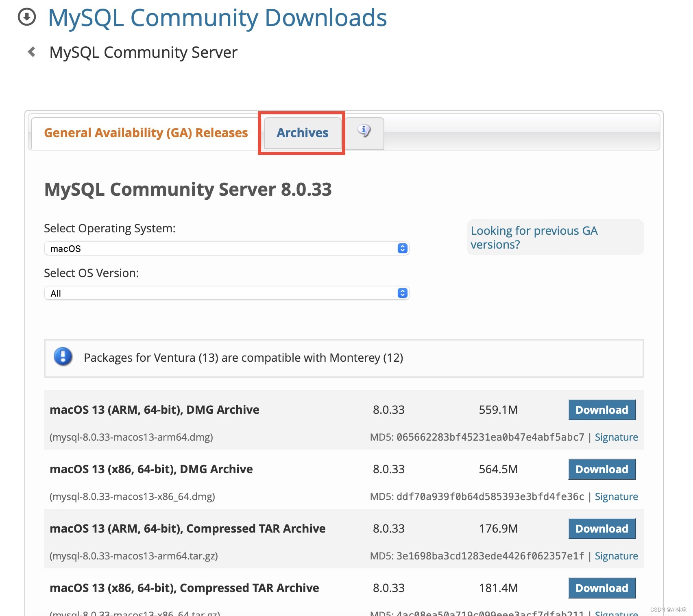Click the download circle icon beside page title
Viewport: 693px width, 616px height.
coord(27,17)
